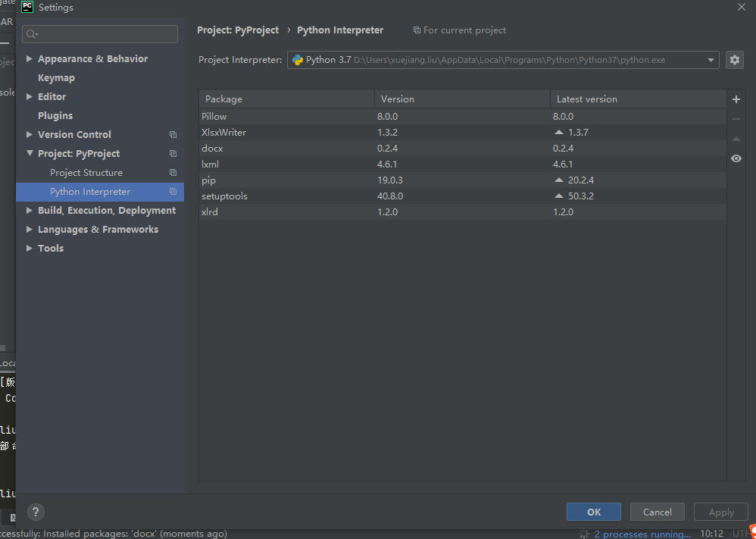Click the Apply button
The width and height of the screenshot is (756, 539).
tap(721, 512)
